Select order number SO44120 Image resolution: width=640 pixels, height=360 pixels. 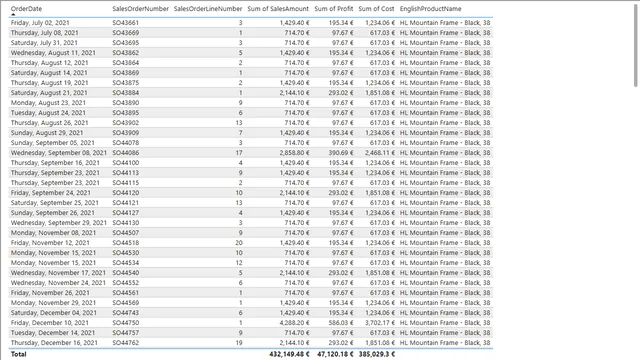[x=126, y=193]
